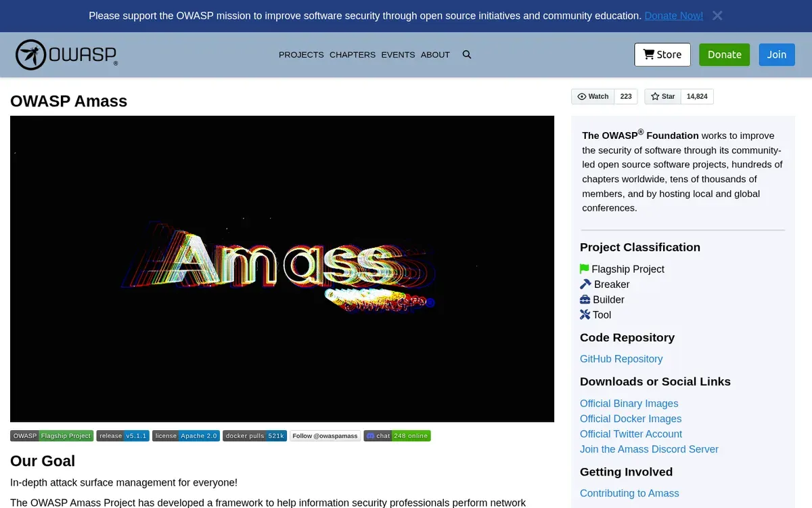
Task: Open the 223 watchers count
Action: pos(626,97)
